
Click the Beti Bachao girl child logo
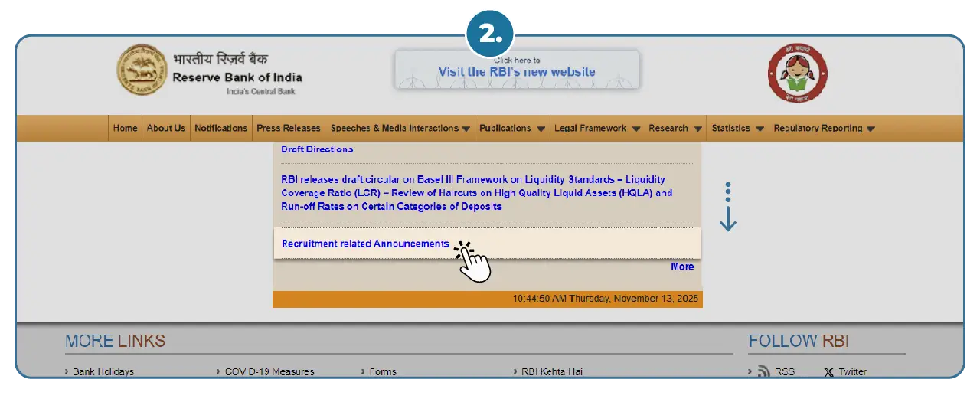point(798,74)
